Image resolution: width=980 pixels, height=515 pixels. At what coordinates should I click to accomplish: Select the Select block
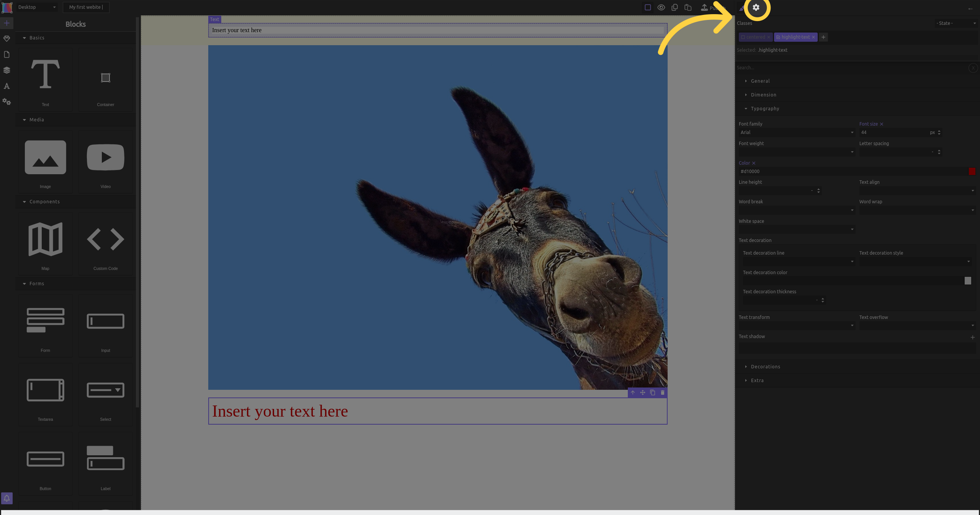pos(106,395)
